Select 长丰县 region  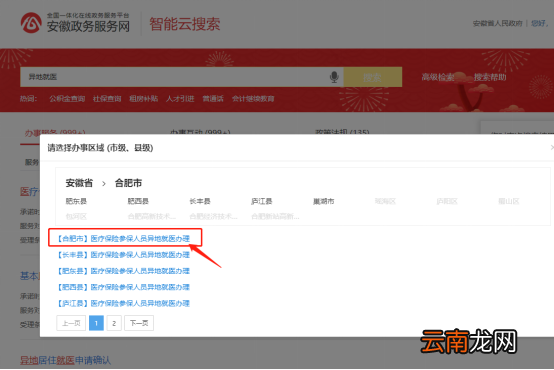200,201
